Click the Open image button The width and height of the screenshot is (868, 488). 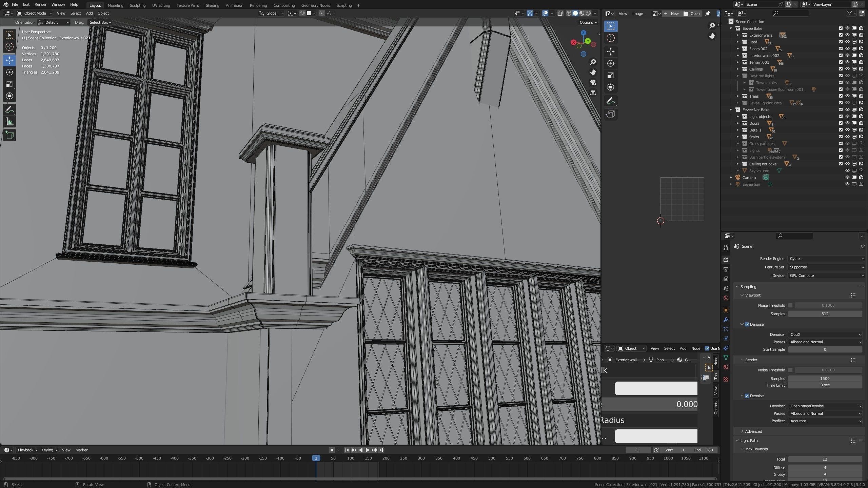click(692, 14)
